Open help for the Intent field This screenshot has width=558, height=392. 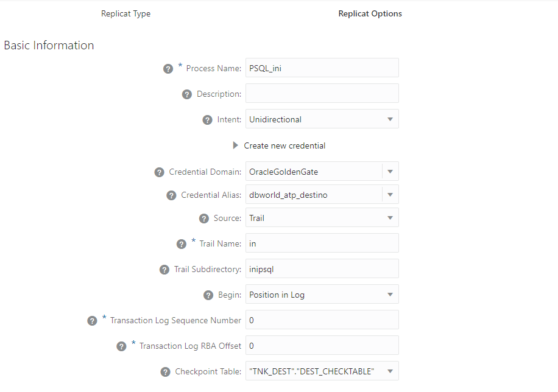coord(208,120)
